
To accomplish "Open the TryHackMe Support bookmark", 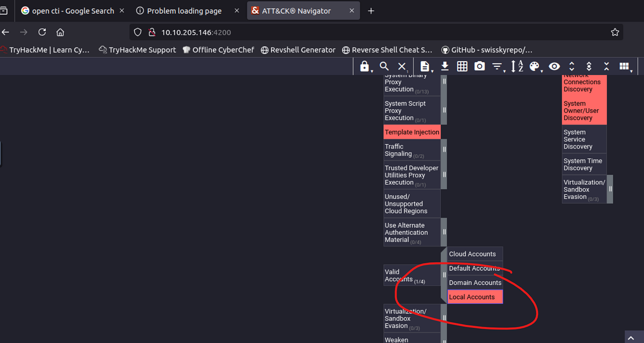I will point(138,50).
